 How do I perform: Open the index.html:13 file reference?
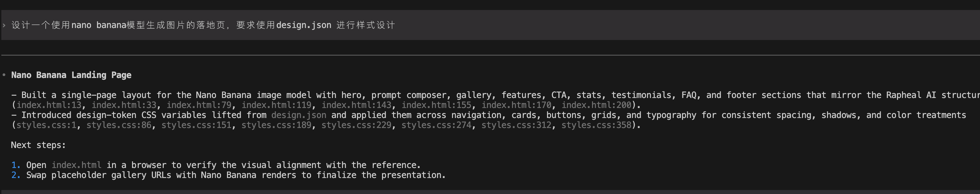[x=49, y=105]
